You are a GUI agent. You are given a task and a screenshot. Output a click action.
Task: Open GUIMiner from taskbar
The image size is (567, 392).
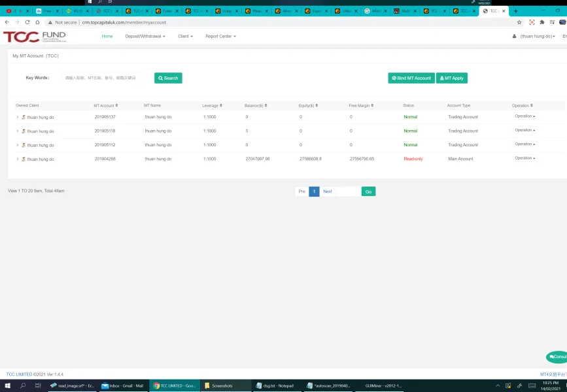pos(383,385)
